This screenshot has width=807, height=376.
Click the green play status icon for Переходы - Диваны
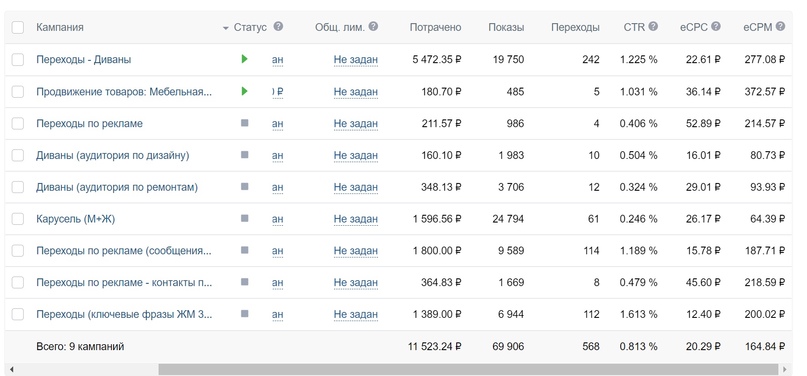click(x=244, y=59)
